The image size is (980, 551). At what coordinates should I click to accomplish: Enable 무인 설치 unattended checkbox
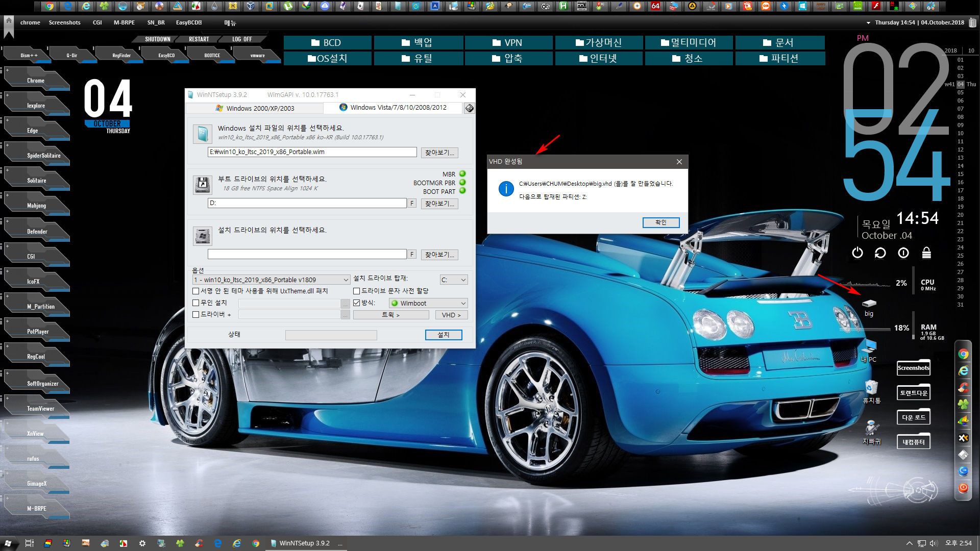pos(195,303)
